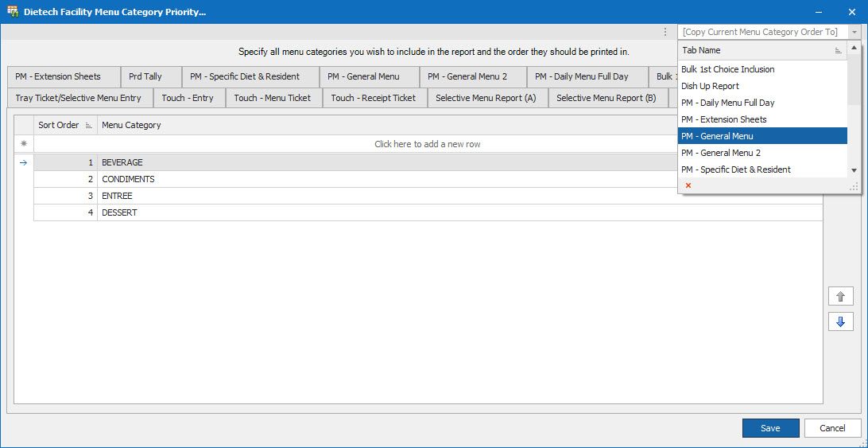Click here to add a new row
The height and width of the screenshot is (448, 868).
(428, 144)
